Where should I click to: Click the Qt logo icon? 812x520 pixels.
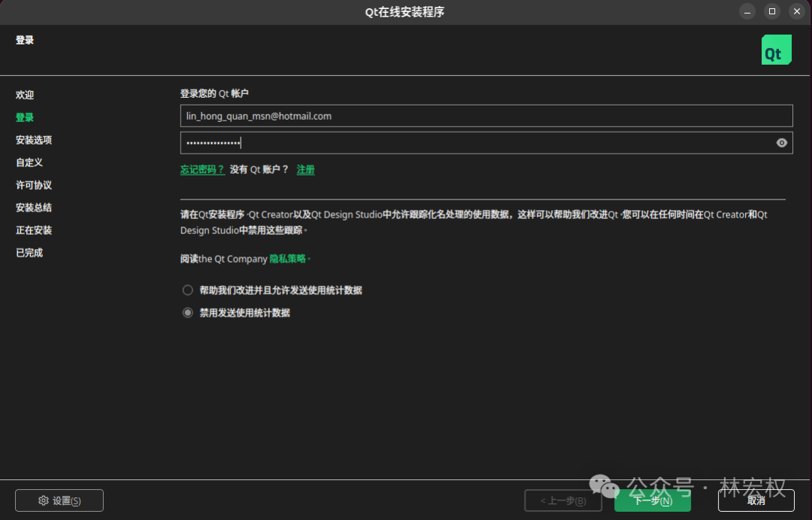(x=776, y=50)
